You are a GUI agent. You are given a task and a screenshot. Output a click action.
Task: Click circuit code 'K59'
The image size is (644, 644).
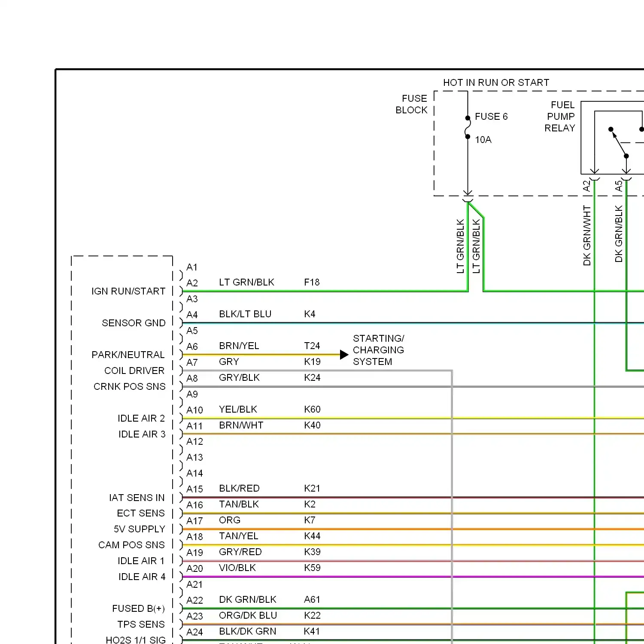(312, 568)
